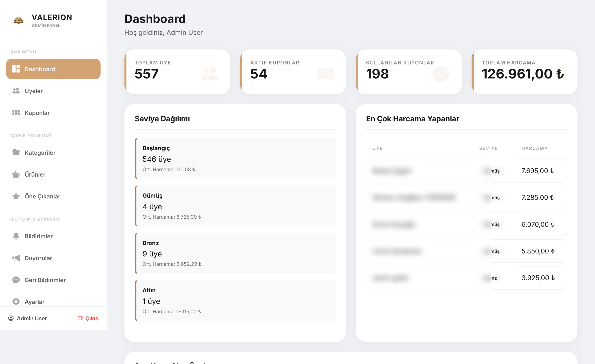
Task: Select the Bronz level card
Action: pyautogui.click(x=235, y=253)
